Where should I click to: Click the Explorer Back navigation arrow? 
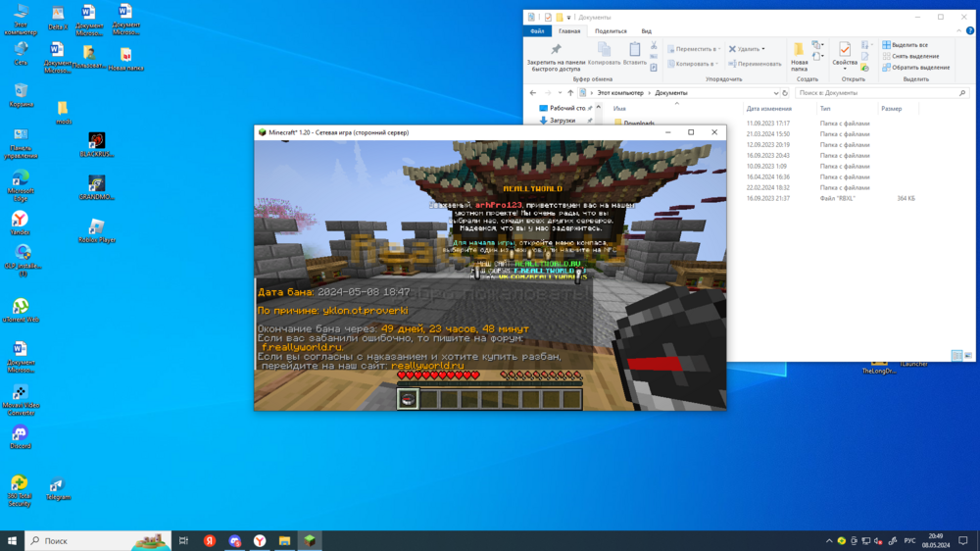click(532, 93)
